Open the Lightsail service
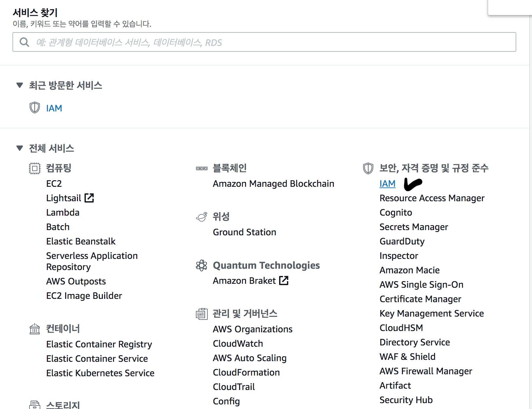The image size is (532, 409). click(64, 198)
